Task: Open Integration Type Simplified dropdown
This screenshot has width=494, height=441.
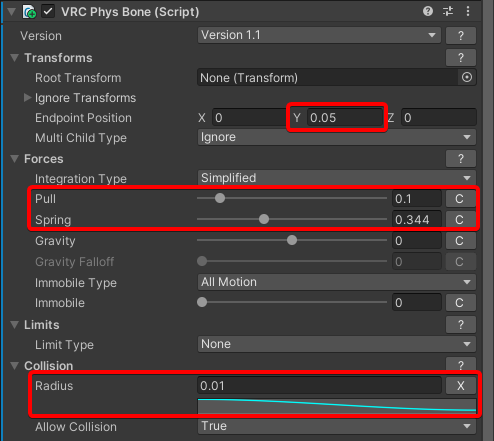Action: tap(337, 178)
